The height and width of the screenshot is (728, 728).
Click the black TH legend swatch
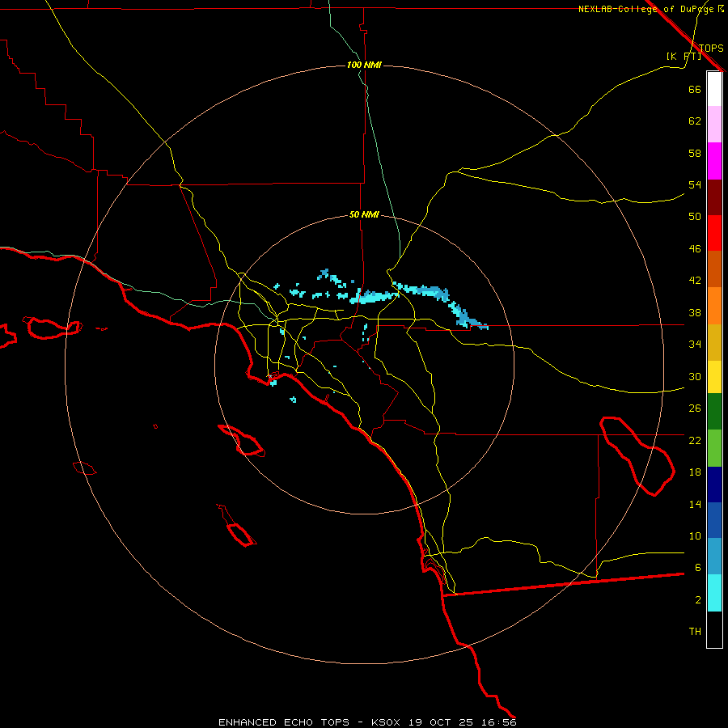pyautogui.click(x=714, y=629)
